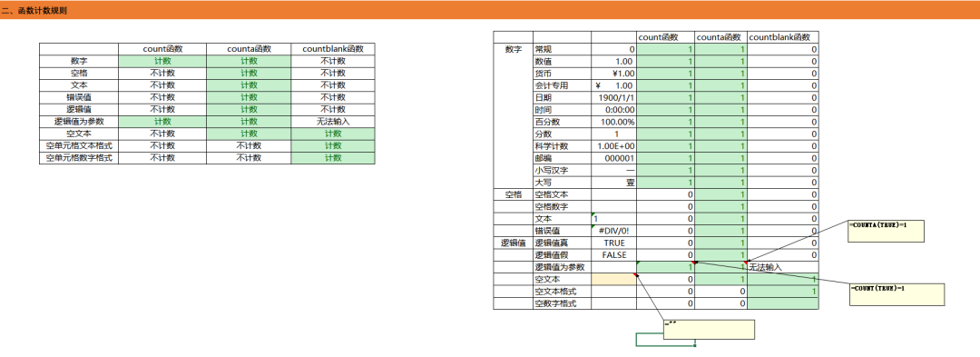Select the cell showing the #DIV/0! error
980x357 pixels.
coord(613,231)
